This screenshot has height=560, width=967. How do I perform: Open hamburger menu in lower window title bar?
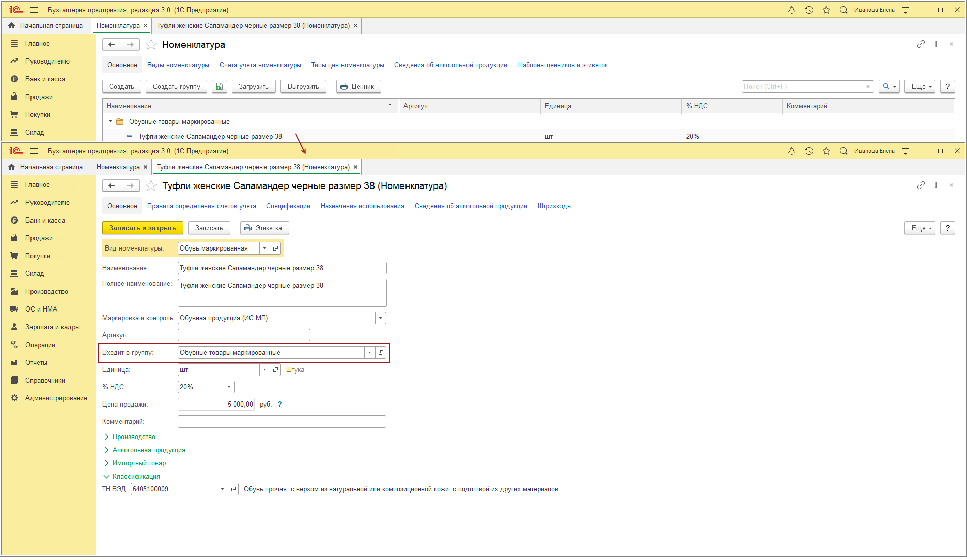pos(34,151)
